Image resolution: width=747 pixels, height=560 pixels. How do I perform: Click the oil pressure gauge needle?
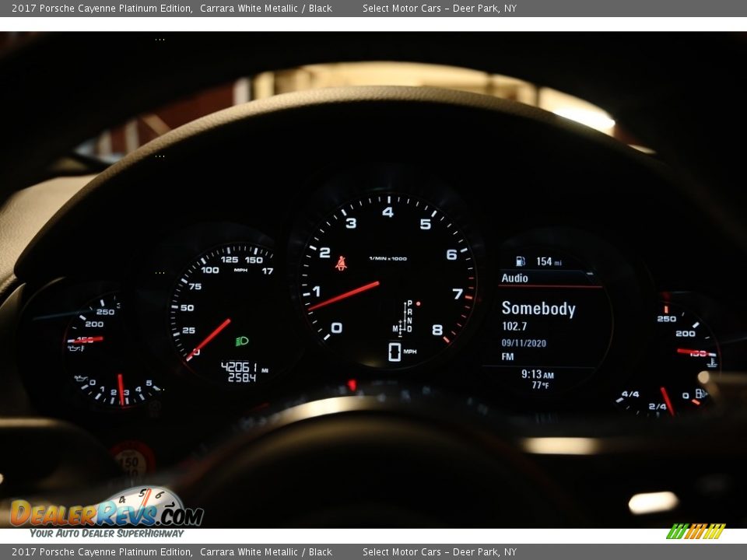(x=121, y=390)
